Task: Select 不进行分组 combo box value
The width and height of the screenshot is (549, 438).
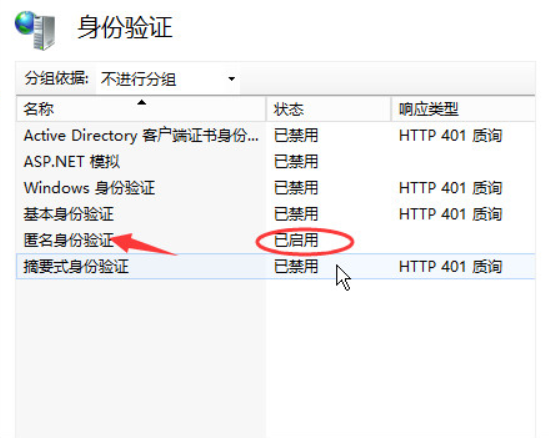Action: [168, 79]
